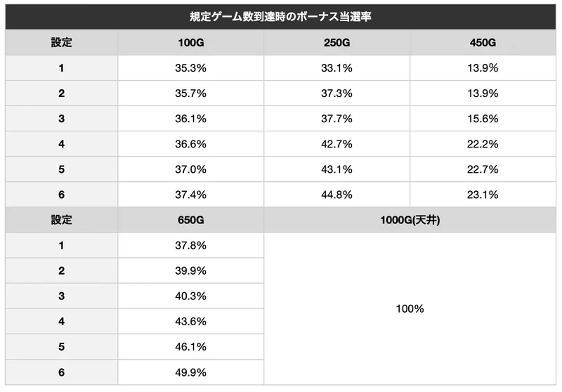The width and height of the screenshot is (562, 392).
Task: Click the 35.3% cell for setting 1
Action: (x=190, y=67)
